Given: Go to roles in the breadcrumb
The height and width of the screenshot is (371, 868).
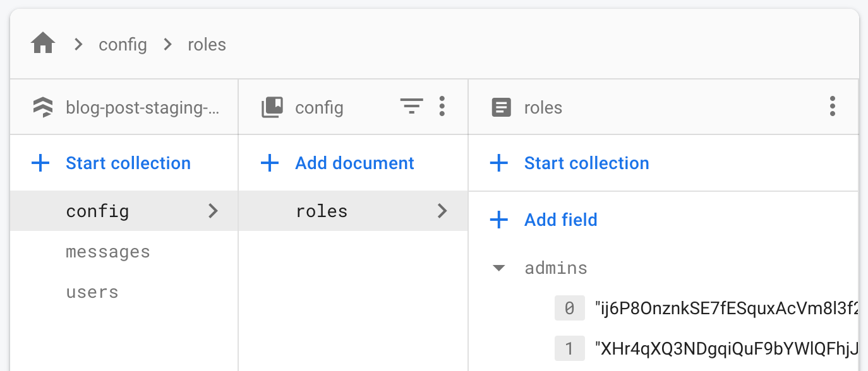Looking at the screenshot, I should coord(207,45).
